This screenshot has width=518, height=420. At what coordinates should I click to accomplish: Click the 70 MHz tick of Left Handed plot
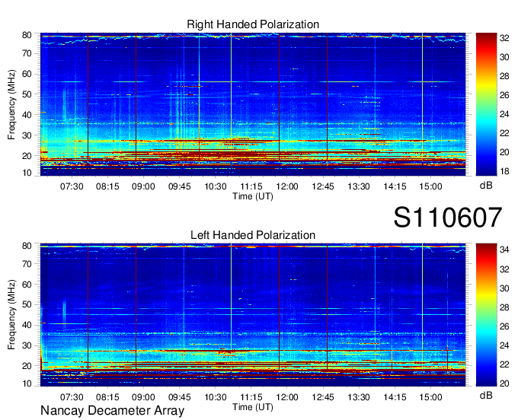[27, 264]
